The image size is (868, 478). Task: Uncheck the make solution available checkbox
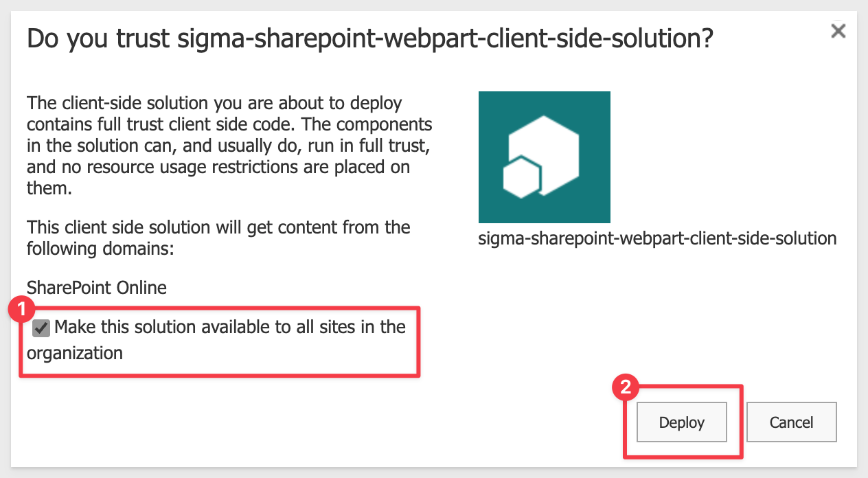(x=41, y=328)
